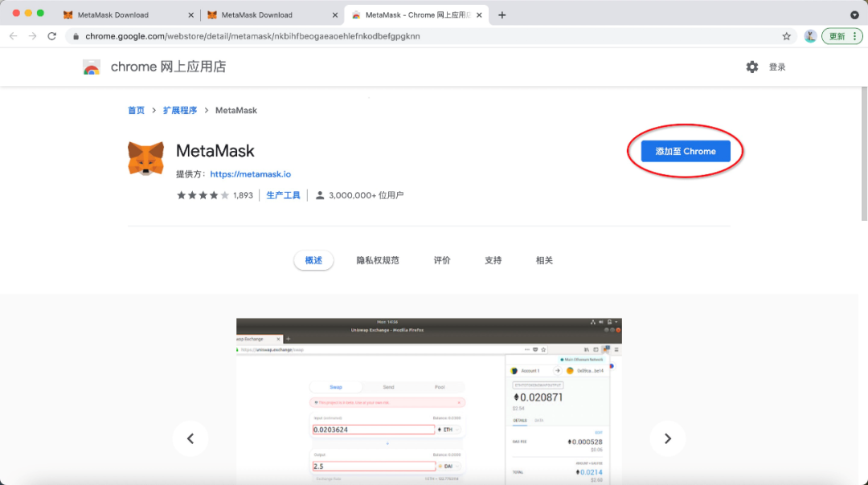This screenshot has width=868, height=485.
Task: Click the chrome 网上应用店 store title
Action: coord(168,67)
